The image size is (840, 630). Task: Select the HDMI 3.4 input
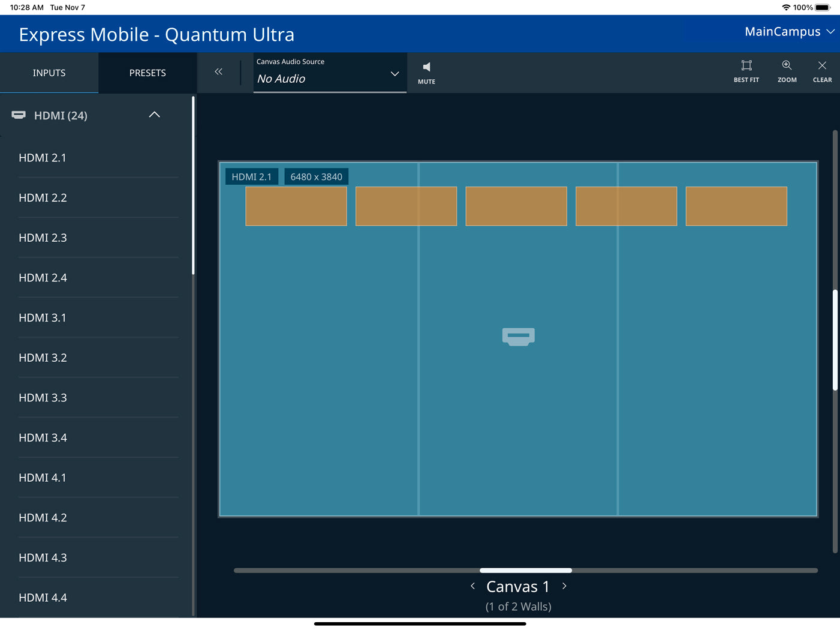pos(98,437)
